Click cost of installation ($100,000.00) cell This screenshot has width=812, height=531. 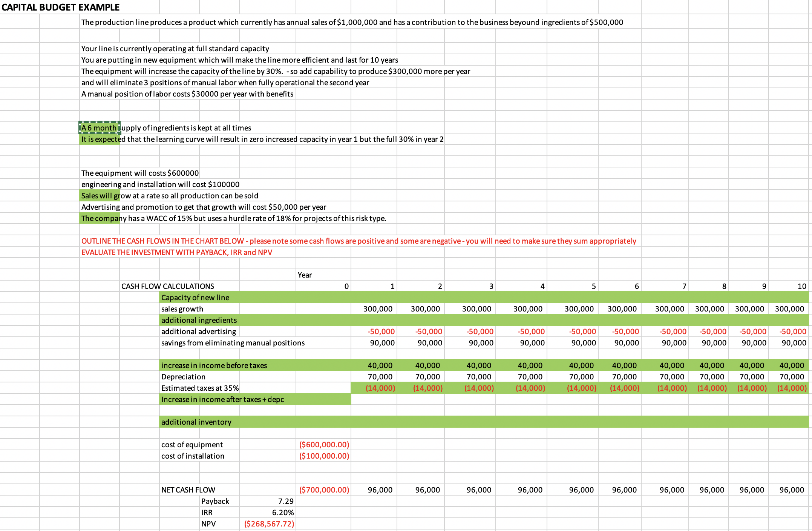click(323, 456)
